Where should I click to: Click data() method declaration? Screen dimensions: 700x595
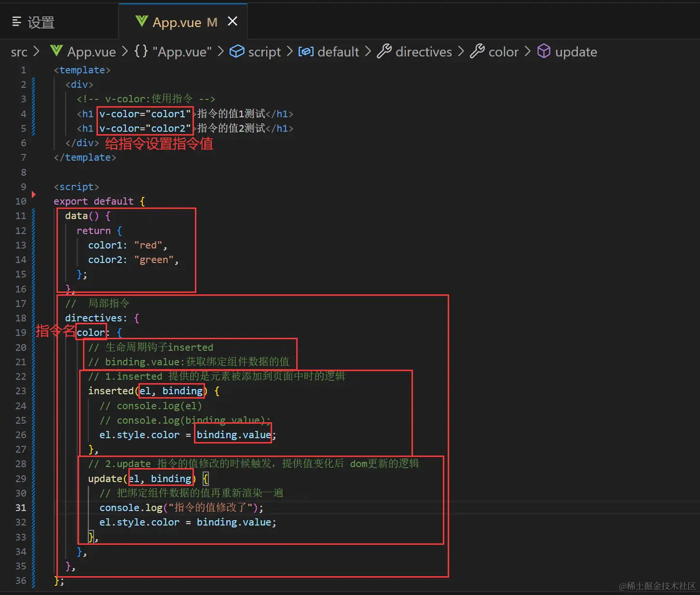[x=88, y=216]
